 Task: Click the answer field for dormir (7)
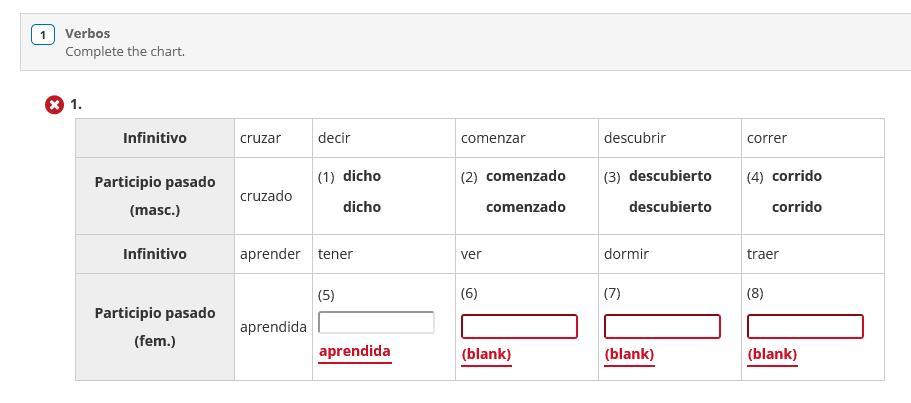pos(662,326)
